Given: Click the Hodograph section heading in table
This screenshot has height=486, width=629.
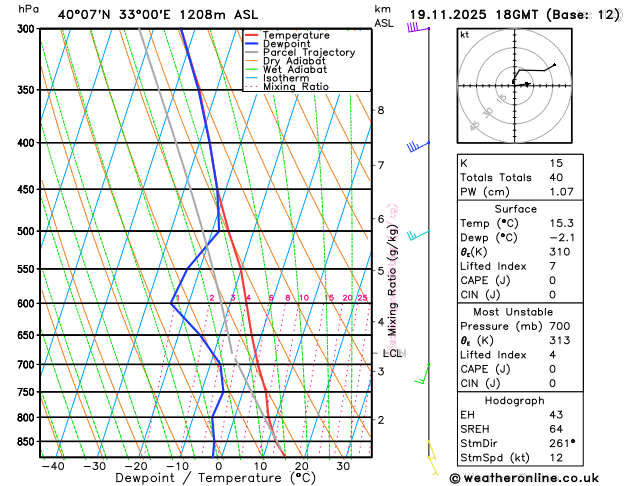Looking at the screenshot, I should tap(514, 399).
